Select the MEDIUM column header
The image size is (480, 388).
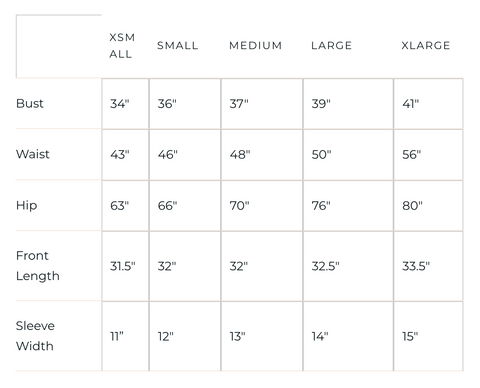256,45
